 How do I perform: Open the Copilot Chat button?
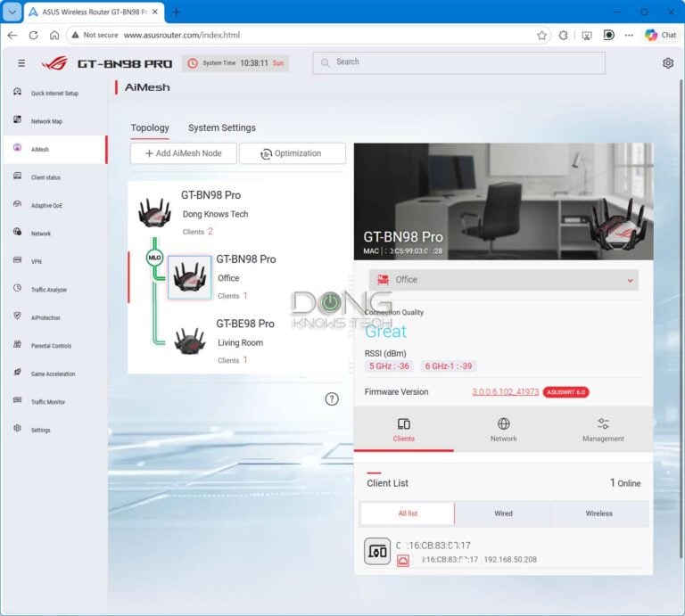click(x=661, y=35)
